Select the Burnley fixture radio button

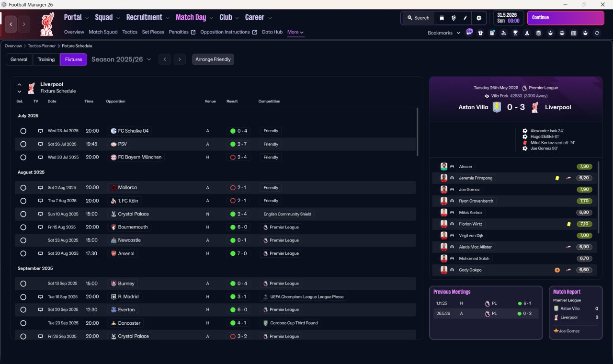(x=23, y=284)
